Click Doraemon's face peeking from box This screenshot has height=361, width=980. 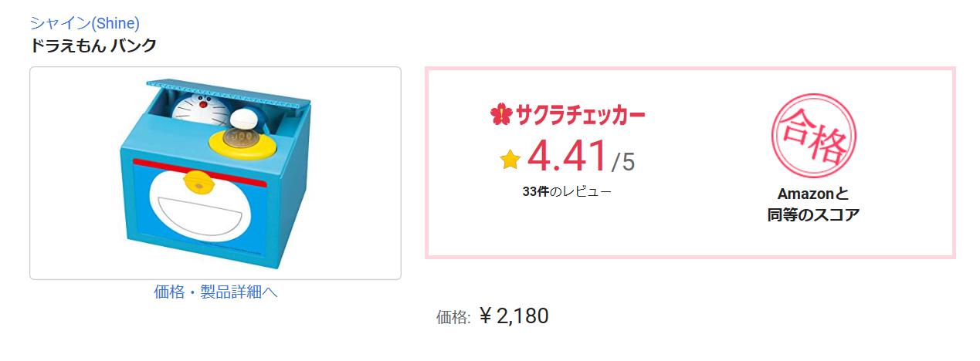pyautogui.click(x=203, y=106)
